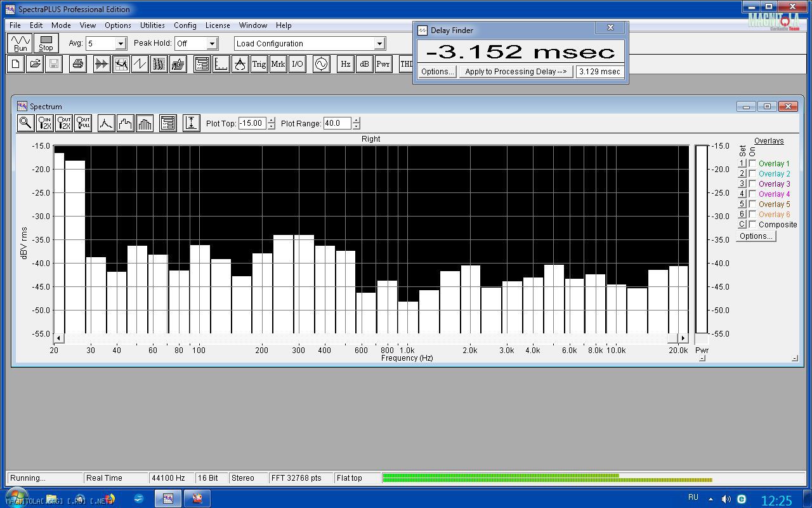Click the I/O devices toolbar button

[x=298, y=64]
